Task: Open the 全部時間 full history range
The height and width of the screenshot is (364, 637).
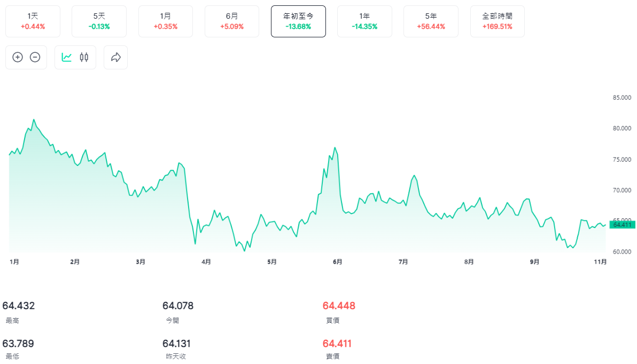Action: (x=497, y=21)
